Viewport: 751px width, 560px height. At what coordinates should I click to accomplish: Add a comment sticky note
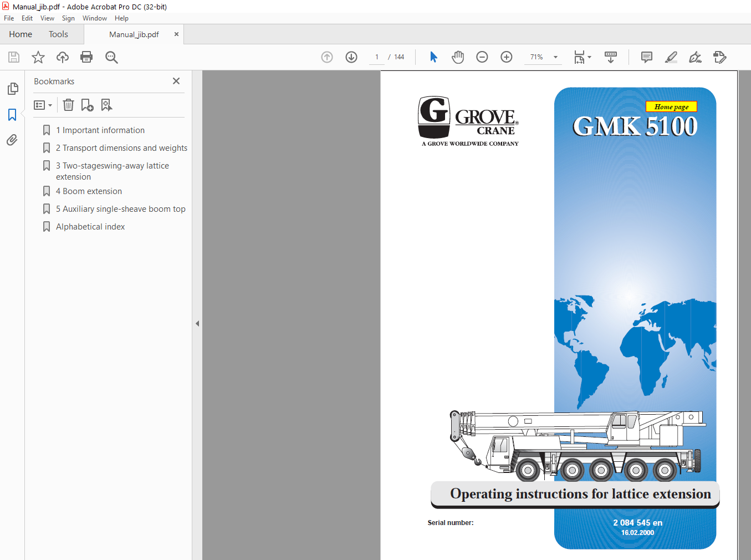coord(646,57)
